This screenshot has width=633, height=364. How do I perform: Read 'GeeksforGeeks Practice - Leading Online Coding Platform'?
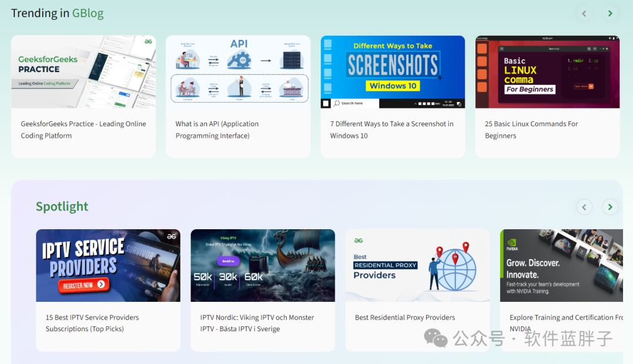(84, 130)
